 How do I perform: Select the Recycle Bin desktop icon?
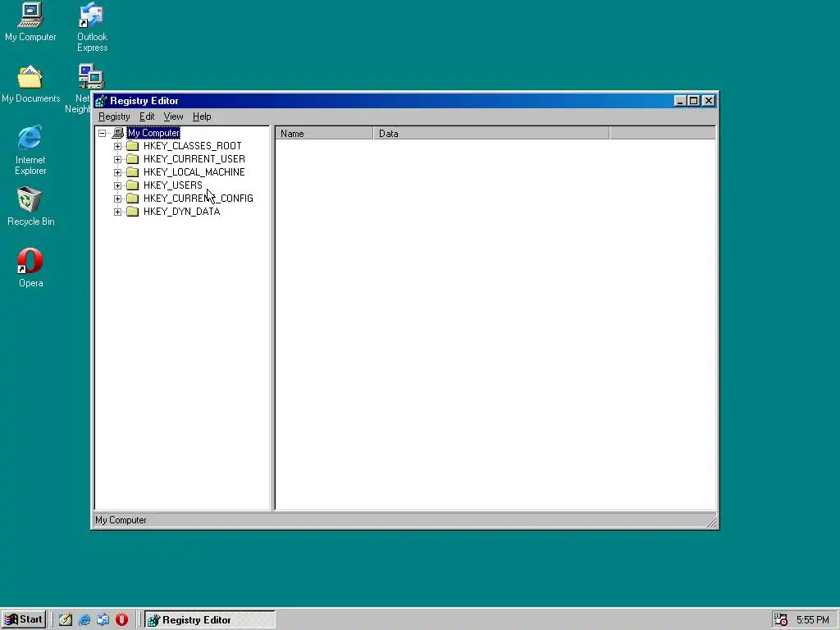30,207
